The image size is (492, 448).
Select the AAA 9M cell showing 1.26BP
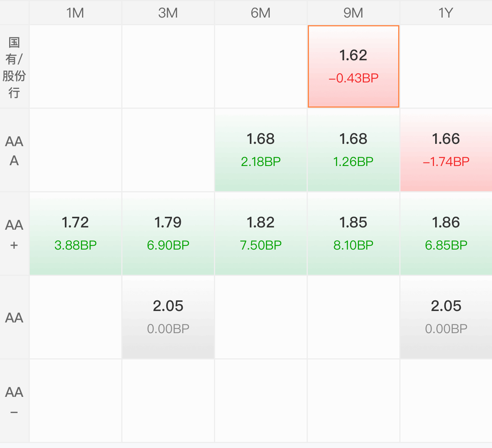tap(353, 150)
